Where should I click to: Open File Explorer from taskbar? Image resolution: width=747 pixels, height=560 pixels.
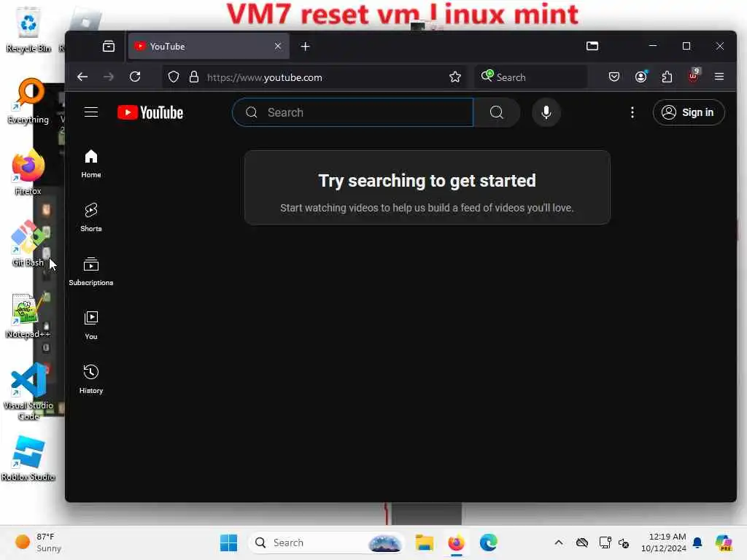pos(424,542)
